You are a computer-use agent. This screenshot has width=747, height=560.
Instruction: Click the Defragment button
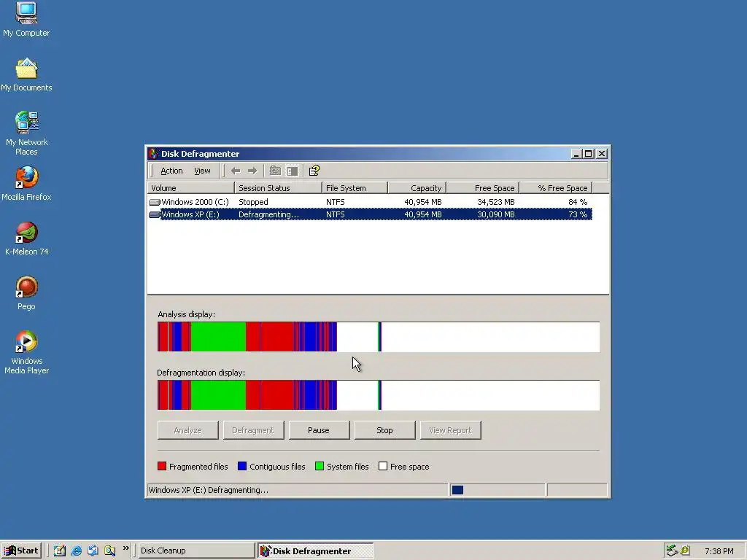[x=253, y=430]
